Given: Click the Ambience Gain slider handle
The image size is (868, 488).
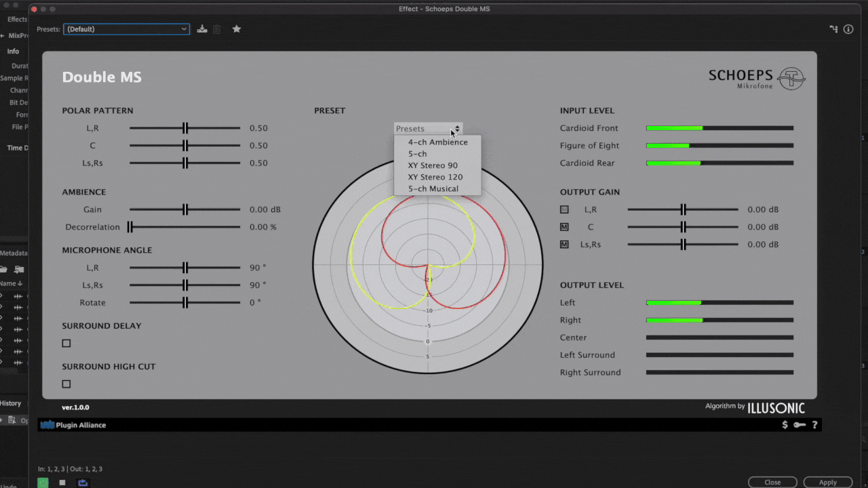Looking at the screenshot, I should [x=185, y=209].
